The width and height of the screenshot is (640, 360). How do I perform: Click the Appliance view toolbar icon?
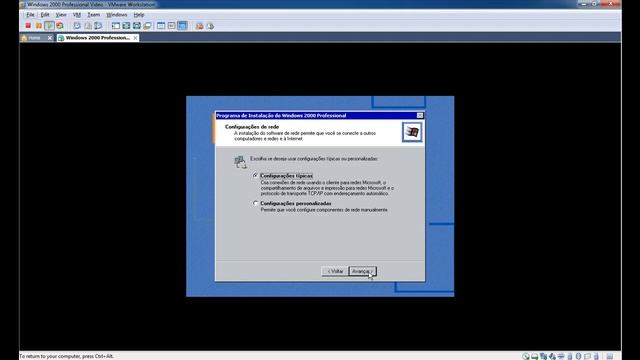[171, 26]
